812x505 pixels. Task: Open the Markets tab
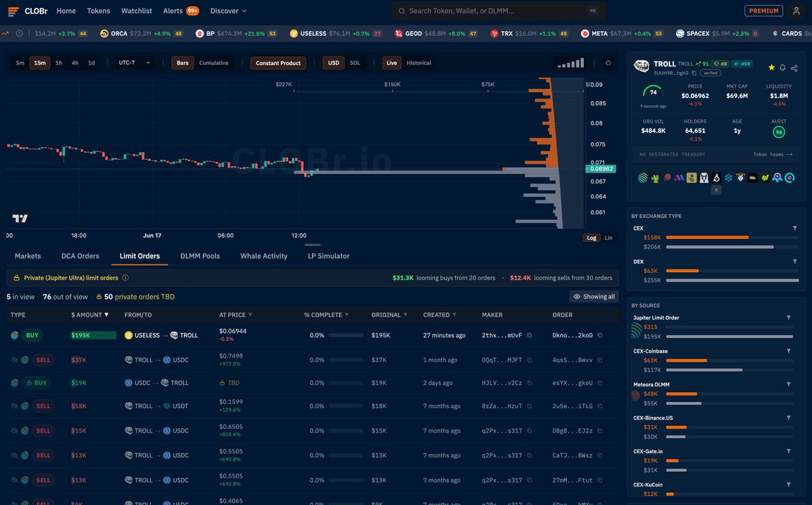coord(28,256)
